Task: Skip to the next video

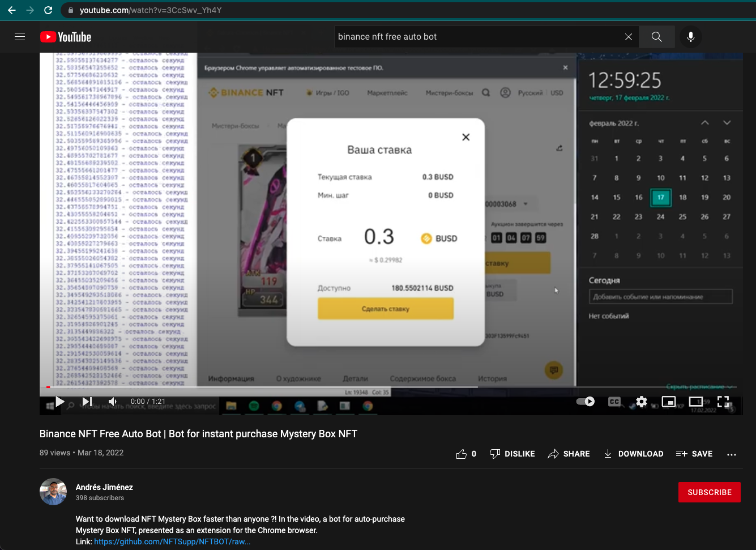Action: (87, 402)
